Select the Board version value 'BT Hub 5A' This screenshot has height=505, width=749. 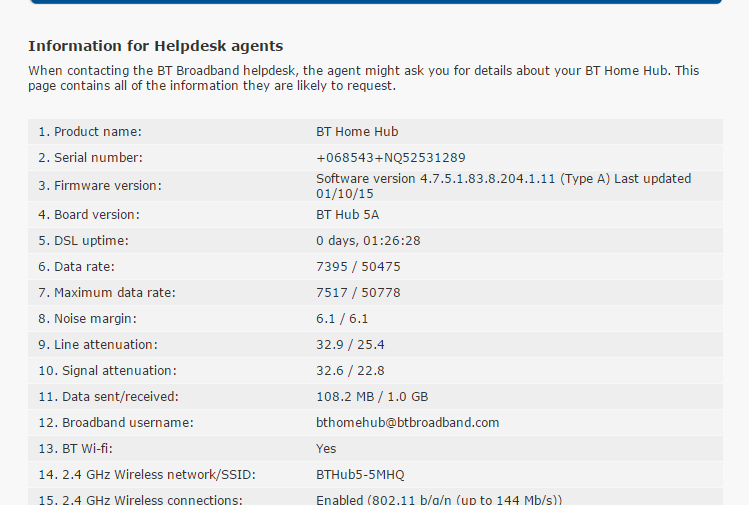(x=347, y=215)
